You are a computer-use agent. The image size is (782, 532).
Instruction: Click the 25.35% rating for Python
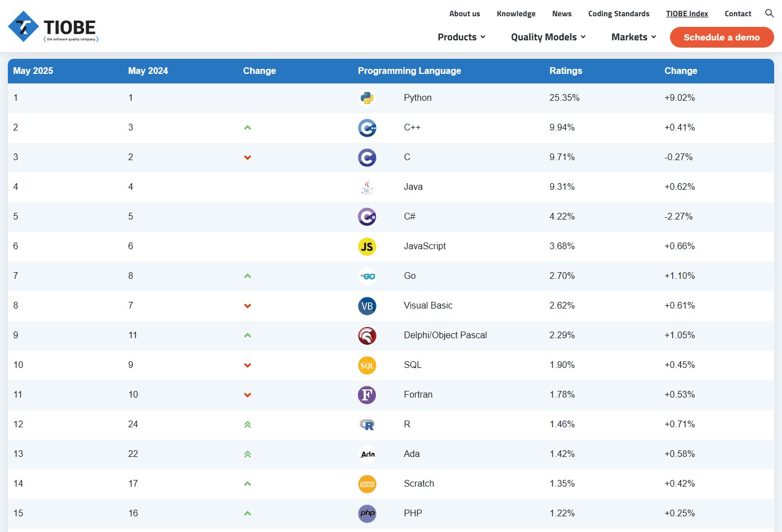[565, 97]
